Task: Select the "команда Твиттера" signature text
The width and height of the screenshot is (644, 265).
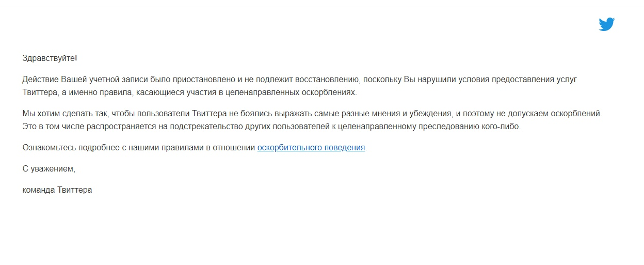Action: click(x=57, y=190)
